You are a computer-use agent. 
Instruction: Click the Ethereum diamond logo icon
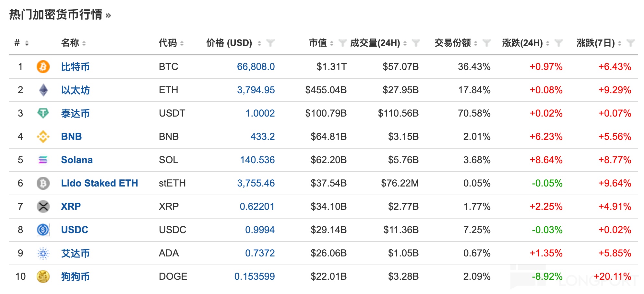(43, 90)
